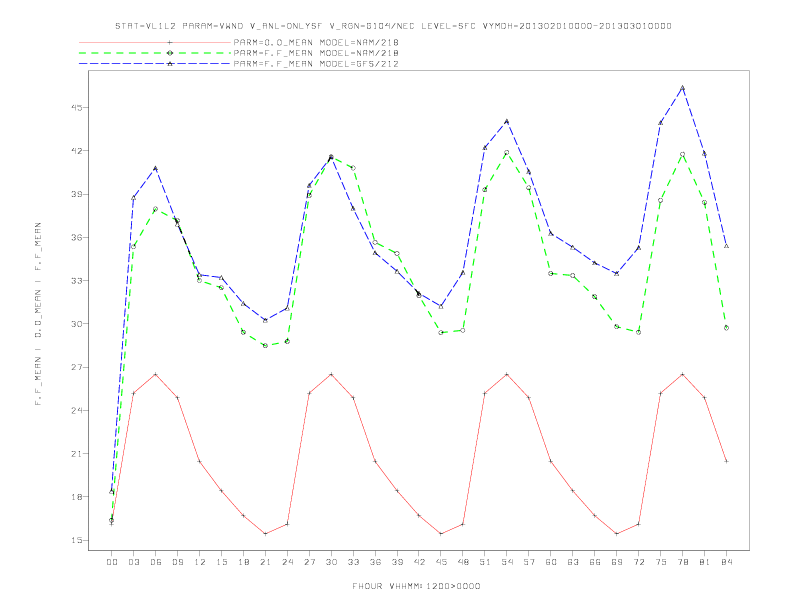Click x-axis forecast hour label 84
792x612 pixels.
tap(726, 562)
